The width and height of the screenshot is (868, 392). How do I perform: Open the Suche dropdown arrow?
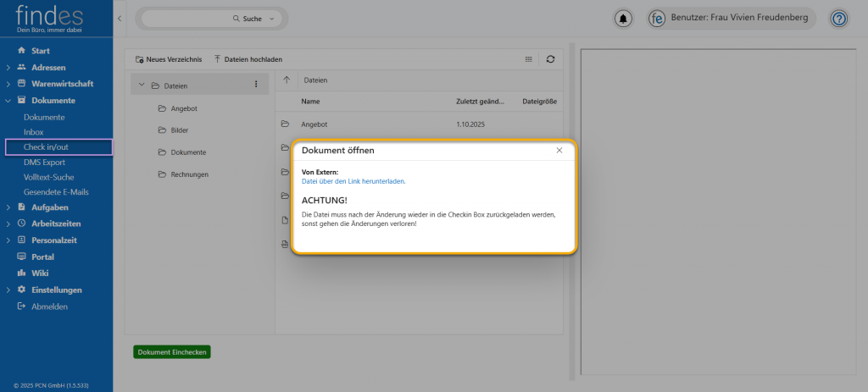click(272, 18)
